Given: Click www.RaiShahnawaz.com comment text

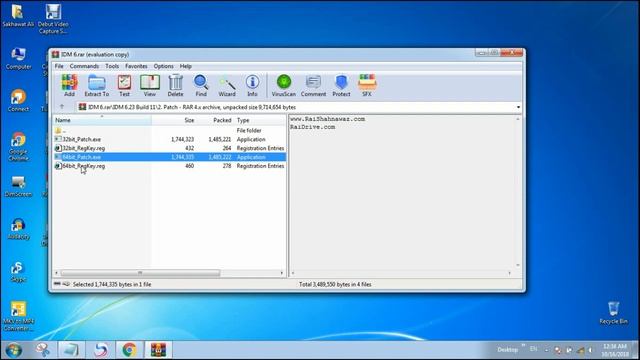Looking at the screenshot, I should point(327,119).
